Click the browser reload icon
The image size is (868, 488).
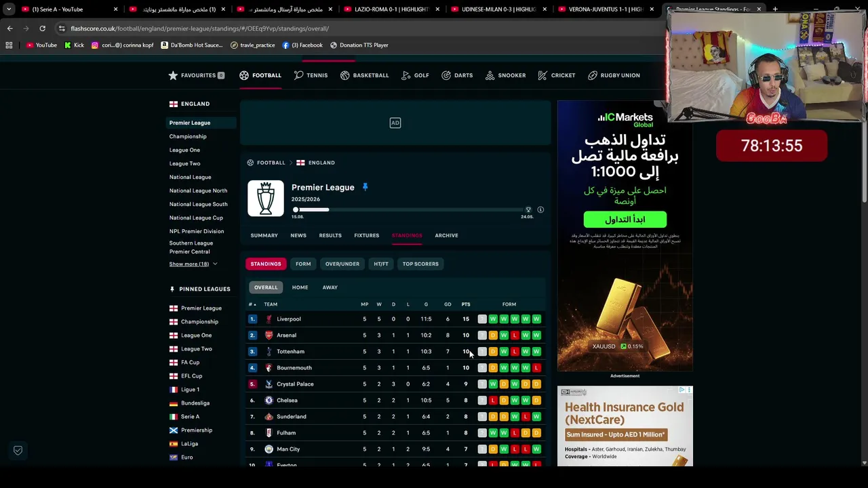pyautogui.click(x=42, y=28)
